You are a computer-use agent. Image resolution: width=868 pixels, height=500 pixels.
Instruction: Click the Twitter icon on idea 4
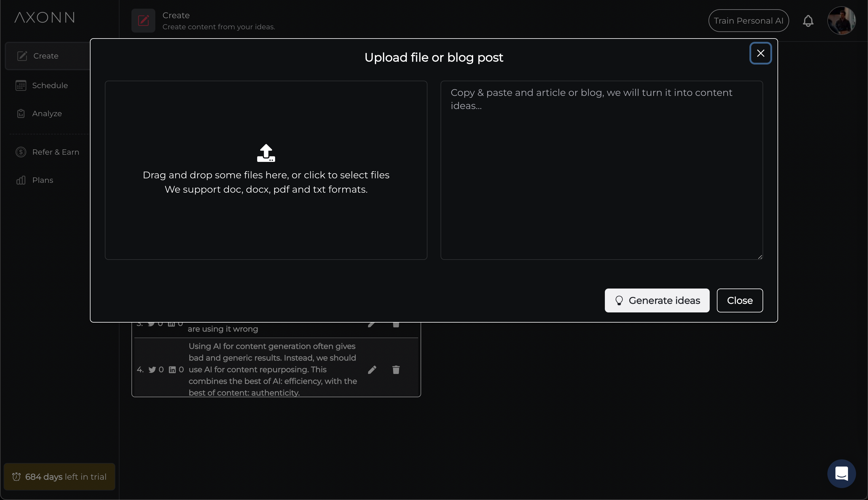coord(152,370)
